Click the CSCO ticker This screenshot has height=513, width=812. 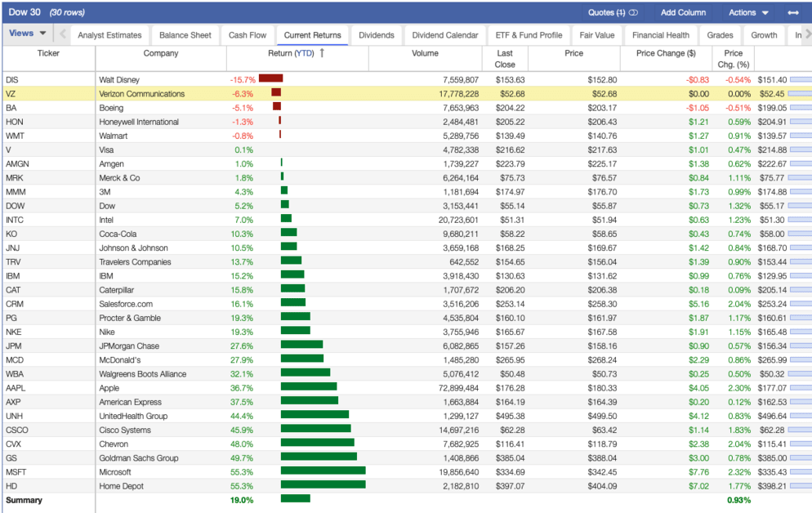[x=16, y=430]
